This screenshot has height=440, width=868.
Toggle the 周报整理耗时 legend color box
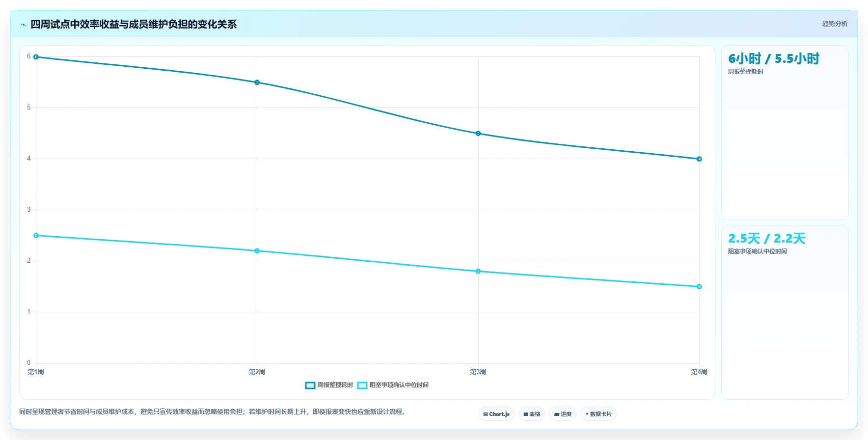point(310,385)
